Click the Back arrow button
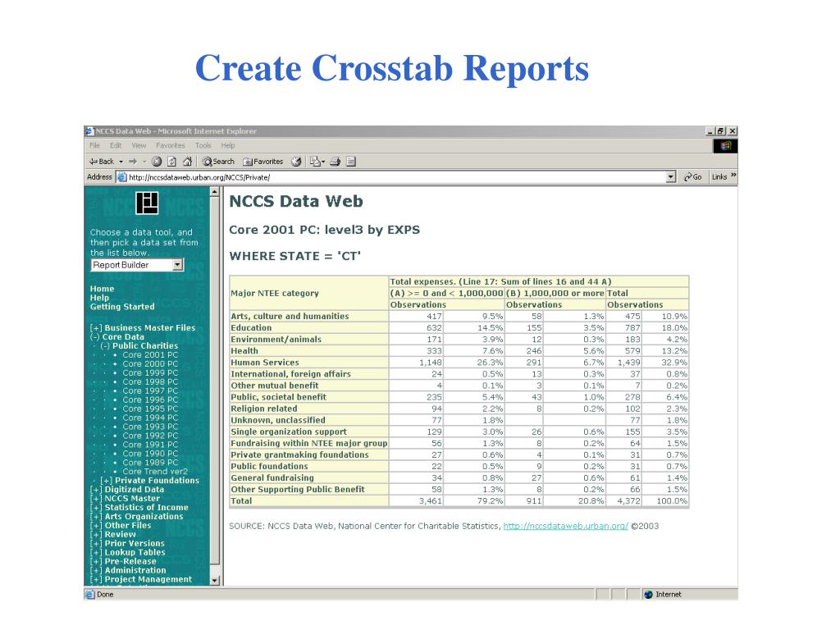The height and width of the screenshot is (630, 840). [x=102, y=162]
